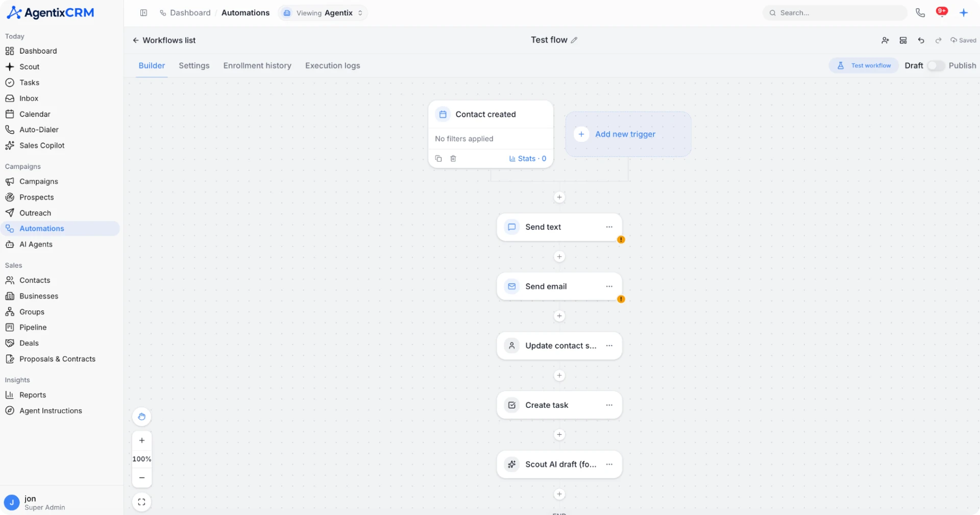Open the workflow layout icon
980x515 pixels.
coord(903,40)
